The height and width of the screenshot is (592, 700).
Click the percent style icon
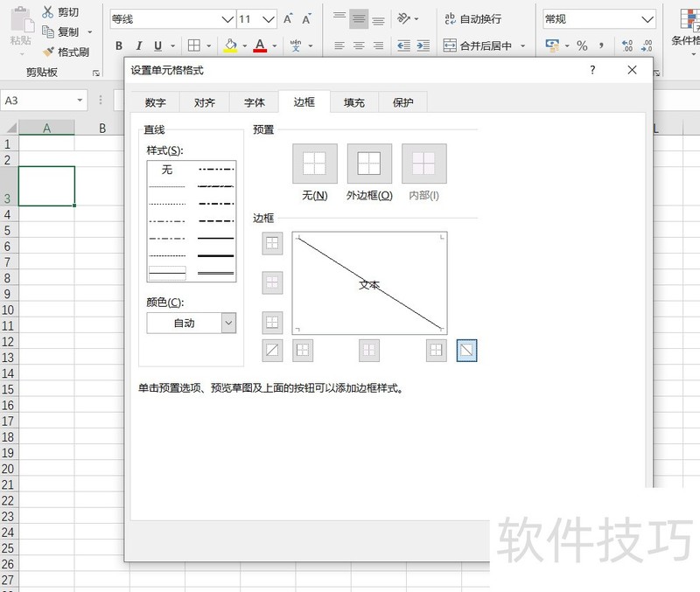pyautogui.click(x=582, y=45)
